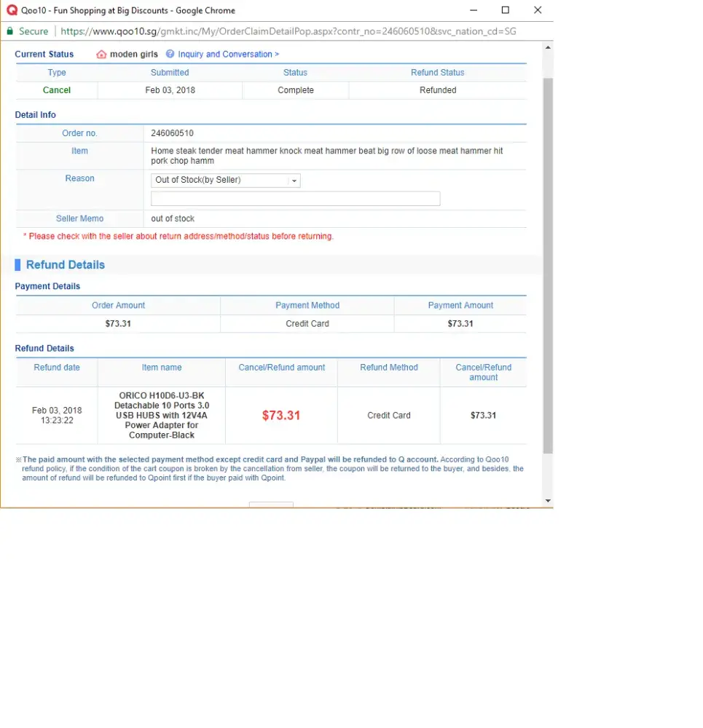Click the Home steak tender meat hammer item
703x728 pixels.
[326, 156]
